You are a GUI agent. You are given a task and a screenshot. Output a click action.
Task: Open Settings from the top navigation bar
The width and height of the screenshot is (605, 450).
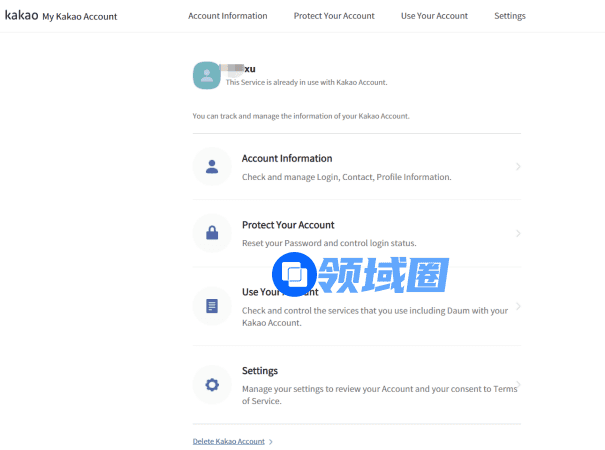(x=510, y=16)
